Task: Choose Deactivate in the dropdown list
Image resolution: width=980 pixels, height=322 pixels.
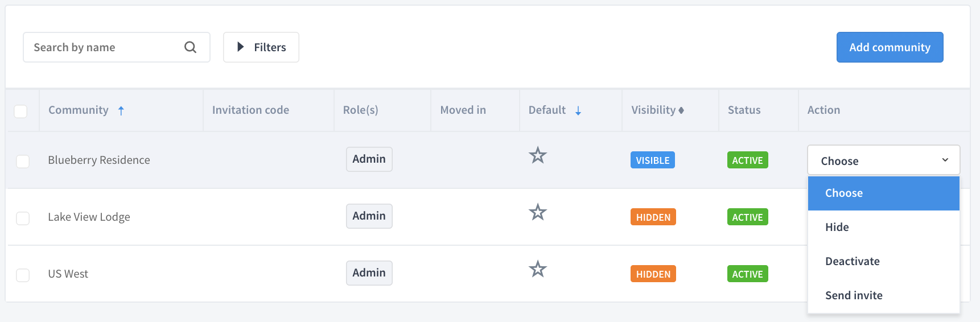Action: pyautogui.click(x=883, y=261)
